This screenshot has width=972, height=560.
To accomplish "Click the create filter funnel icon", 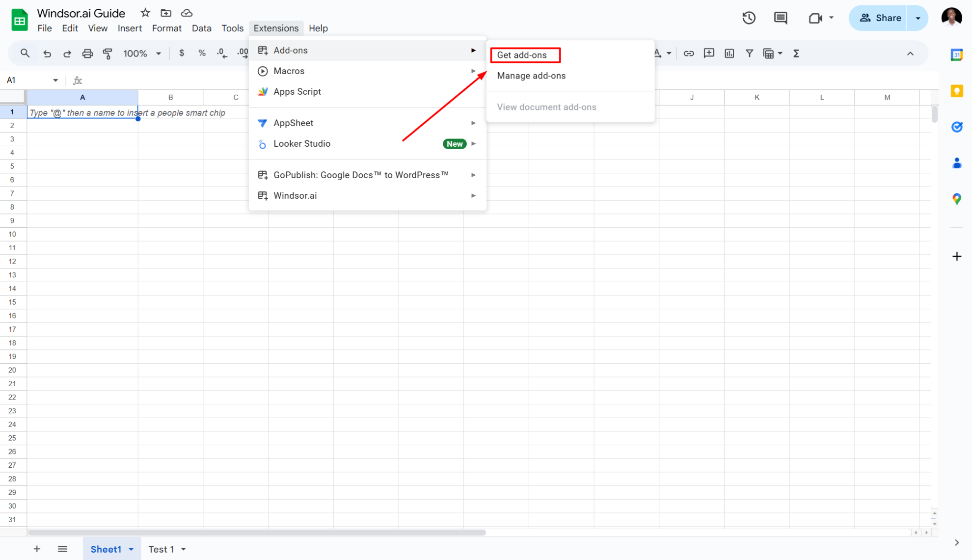I will coord(750,53).
